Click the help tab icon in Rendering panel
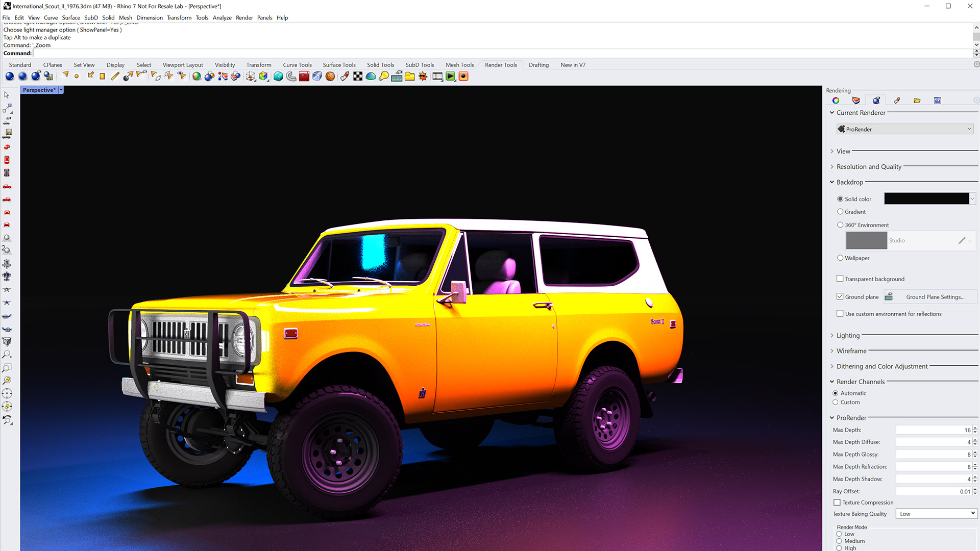 point(937,100)
